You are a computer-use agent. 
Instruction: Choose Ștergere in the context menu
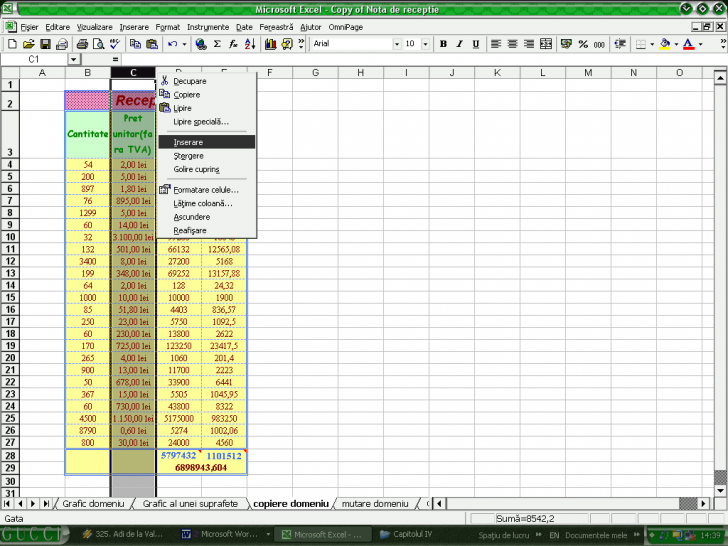(207, 156)
